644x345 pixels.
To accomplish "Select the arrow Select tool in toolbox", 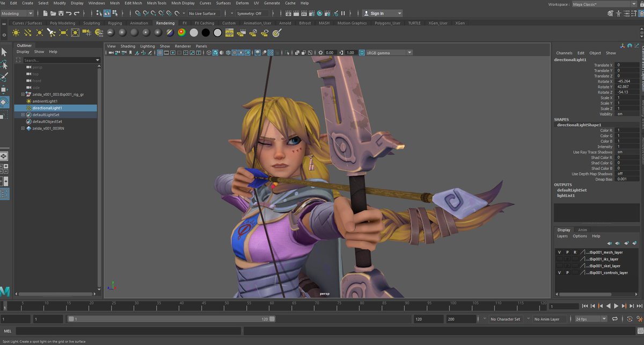I will 4,52.
